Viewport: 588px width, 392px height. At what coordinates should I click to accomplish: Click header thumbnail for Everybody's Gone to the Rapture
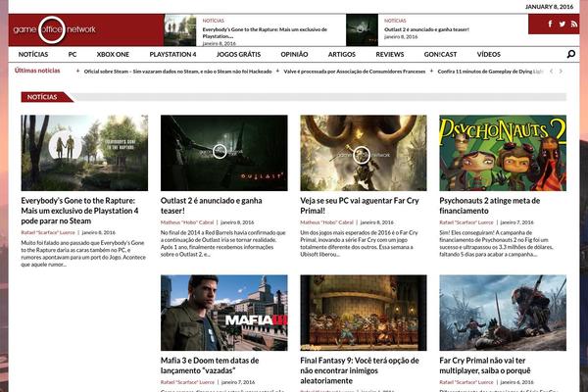point(180,30)
